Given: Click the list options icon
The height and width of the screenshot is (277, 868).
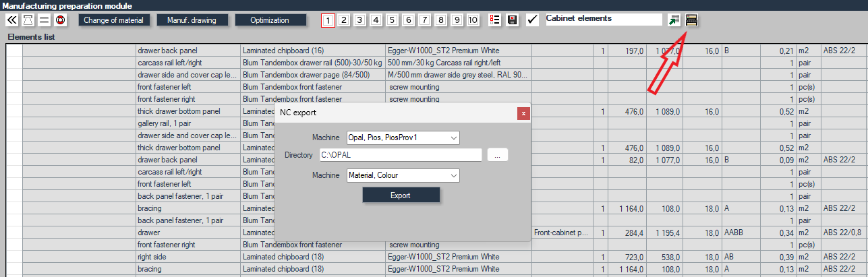Looking at the screenshot, I should coord(494,20).
